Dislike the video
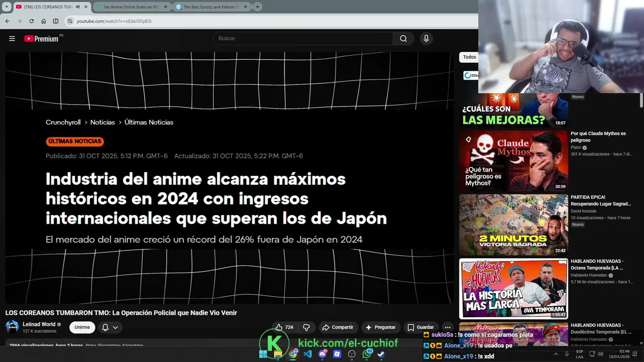 pos(306,327)
